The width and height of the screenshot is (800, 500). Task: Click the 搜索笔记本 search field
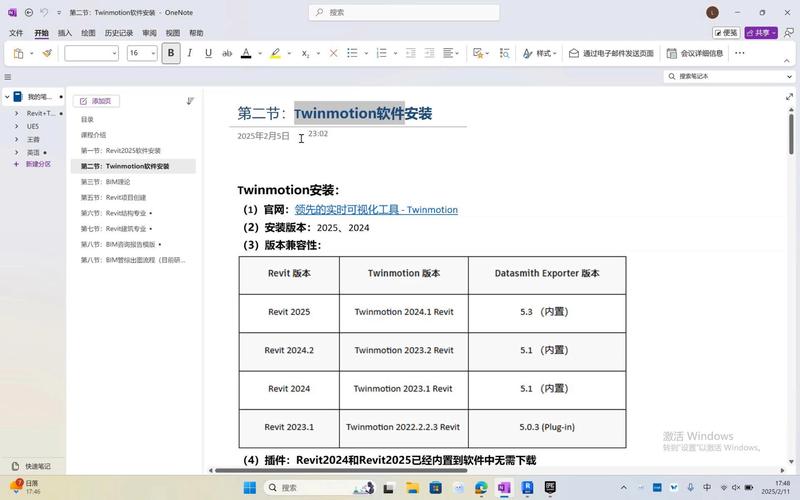pos(729,76)
